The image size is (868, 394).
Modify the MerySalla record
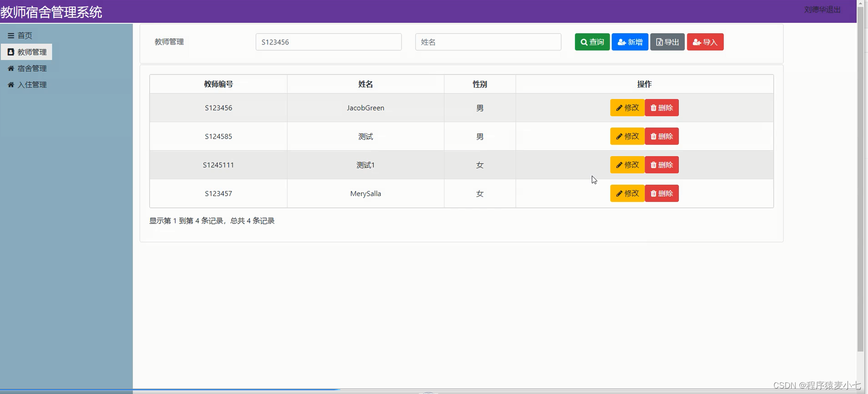[627, 193]
